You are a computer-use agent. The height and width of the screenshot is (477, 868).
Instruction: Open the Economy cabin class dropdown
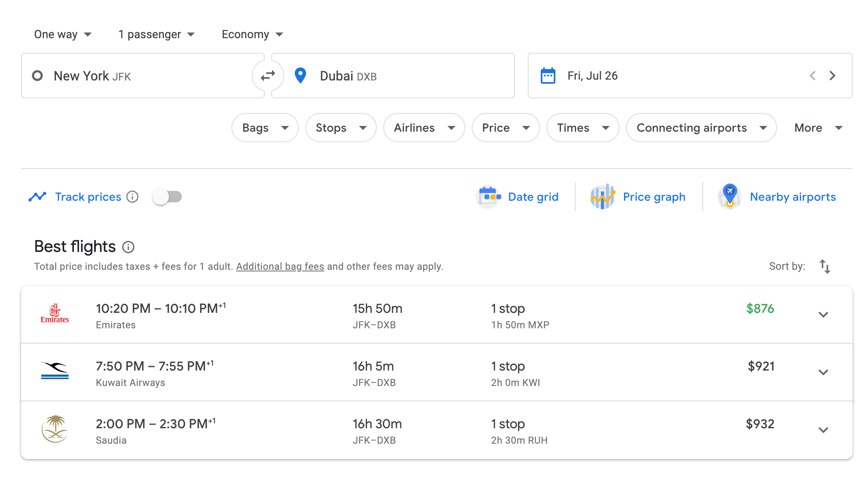[252, 35]
